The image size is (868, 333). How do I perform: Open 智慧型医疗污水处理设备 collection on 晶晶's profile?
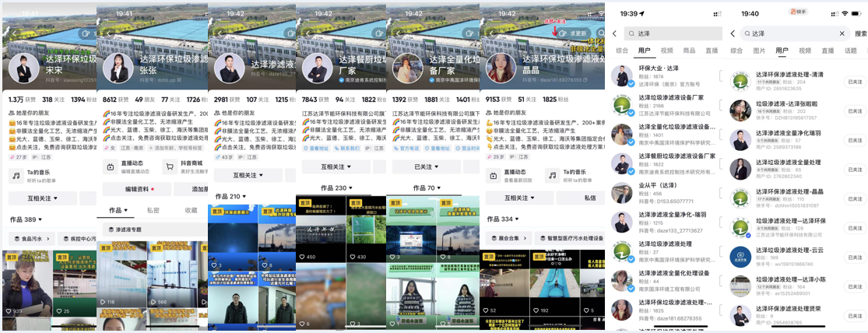[568, 238]
